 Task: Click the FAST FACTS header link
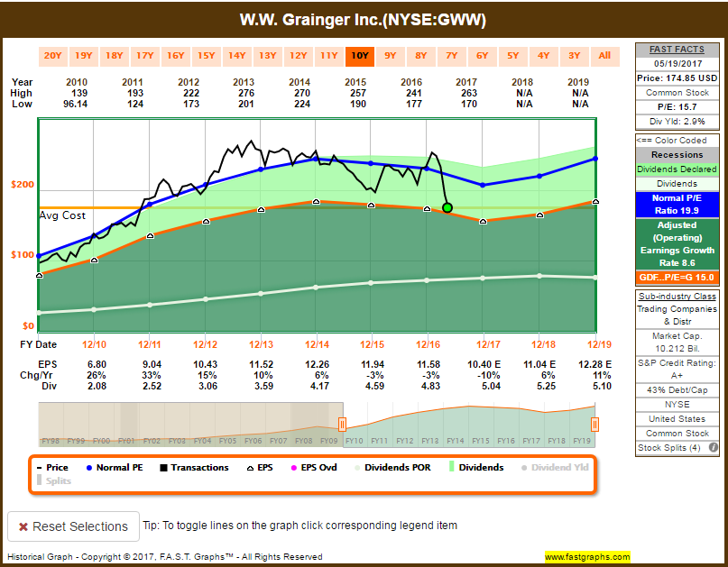677,50
